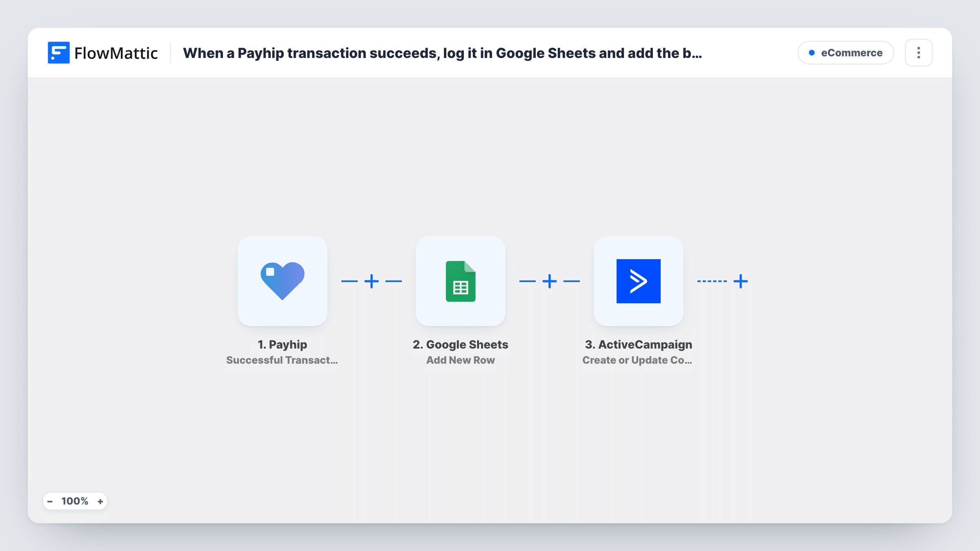Click the '1. Payhip' step label
The image size is (980, 551).
(283, 344)
